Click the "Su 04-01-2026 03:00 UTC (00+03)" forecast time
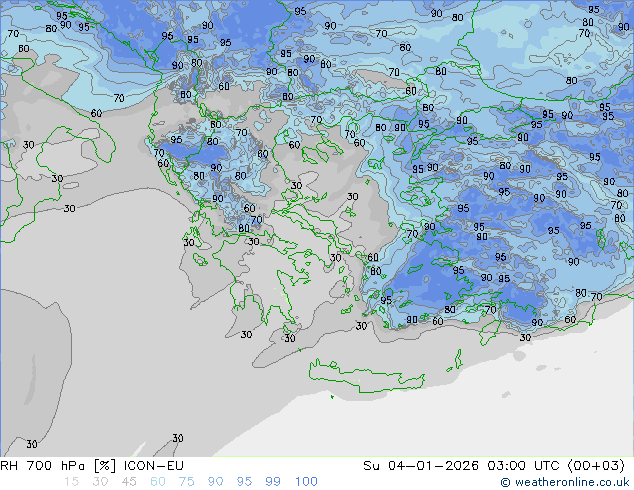Viewport: 634px width, 490px height. (x=494, y=466)
